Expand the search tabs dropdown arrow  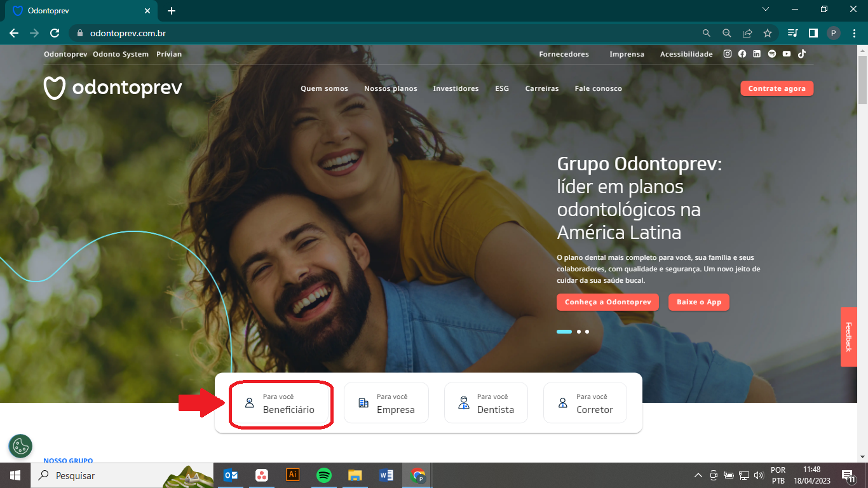766,10
